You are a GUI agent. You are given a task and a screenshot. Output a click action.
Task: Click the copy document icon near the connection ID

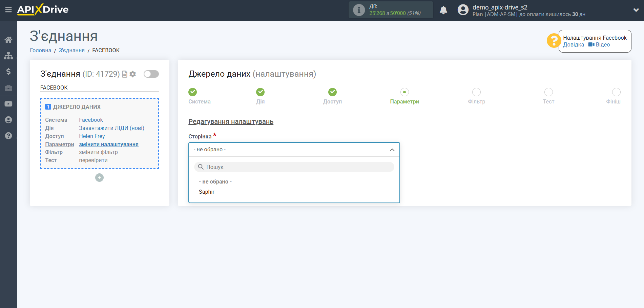tap(125, 74)
